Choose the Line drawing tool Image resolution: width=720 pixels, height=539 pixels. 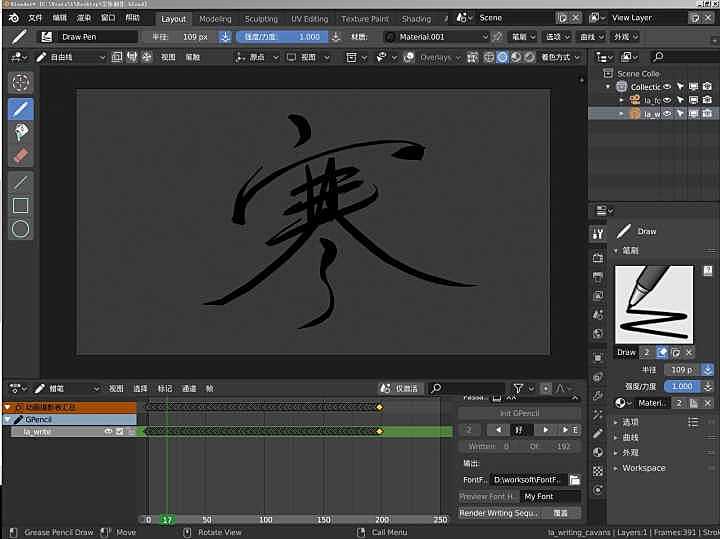click(x=20, y=182)
